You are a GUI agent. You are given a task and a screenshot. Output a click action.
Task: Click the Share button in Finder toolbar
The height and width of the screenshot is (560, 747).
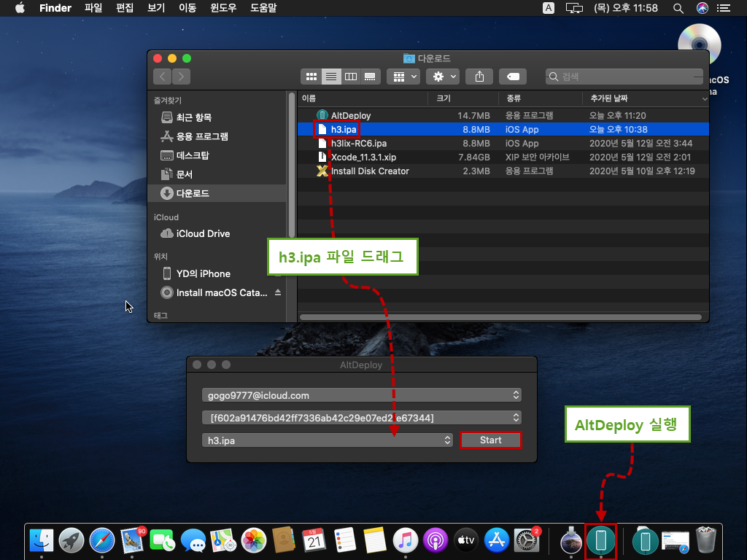[x=480, y=77]
